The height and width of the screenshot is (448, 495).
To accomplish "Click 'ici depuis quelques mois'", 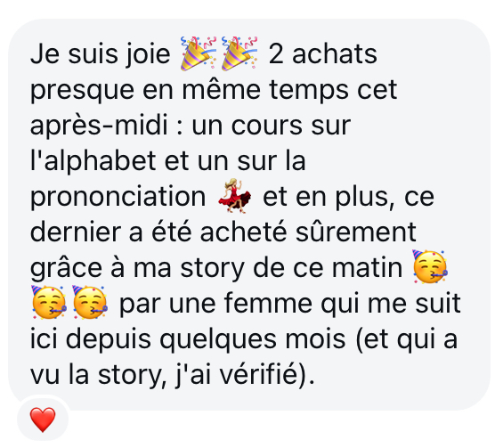I will 188,339.
